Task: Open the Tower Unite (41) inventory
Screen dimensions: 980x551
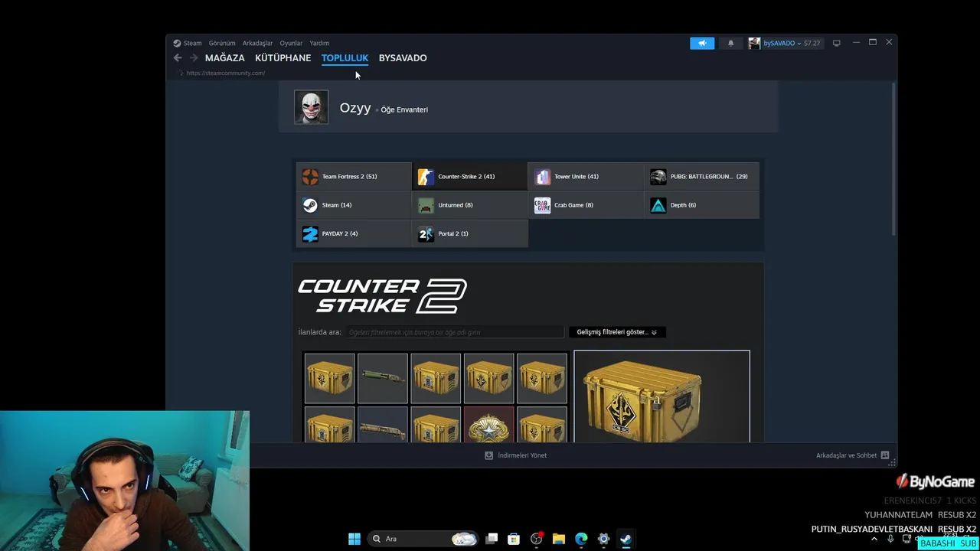Action: (586, 177)
